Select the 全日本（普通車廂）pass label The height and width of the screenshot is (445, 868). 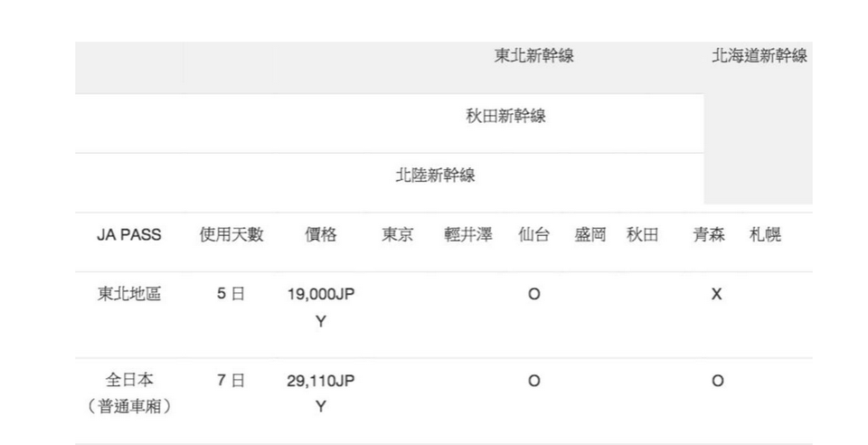point(128,393)
